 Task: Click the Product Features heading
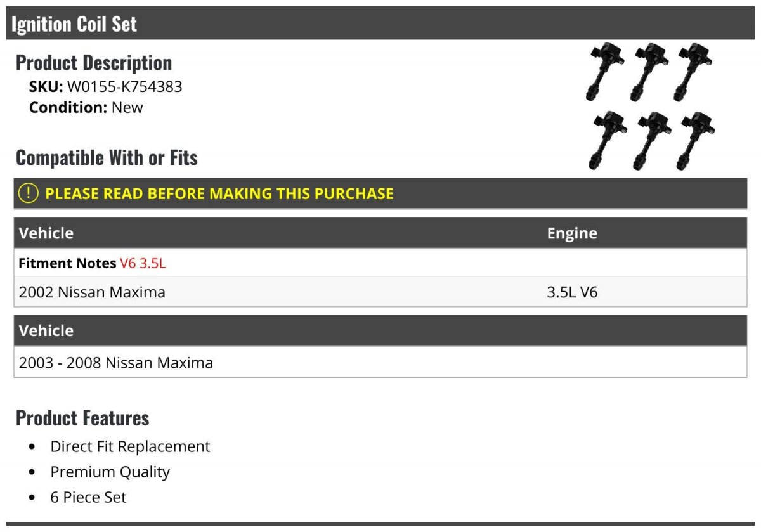tap(82, 418)
